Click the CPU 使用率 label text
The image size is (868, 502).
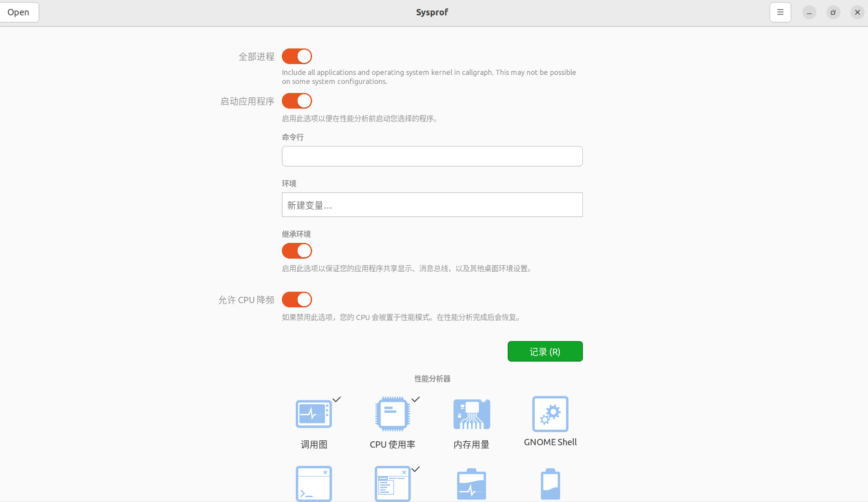pos(393,444)
